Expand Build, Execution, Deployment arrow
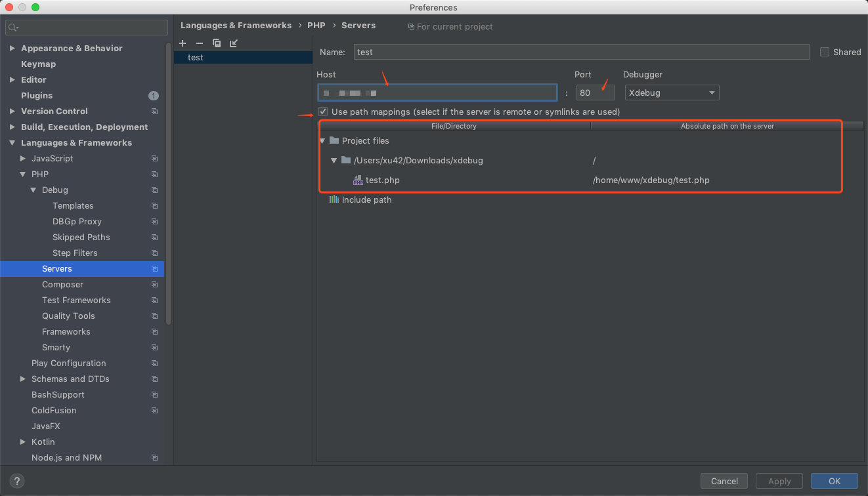 [x=12, y=127]
